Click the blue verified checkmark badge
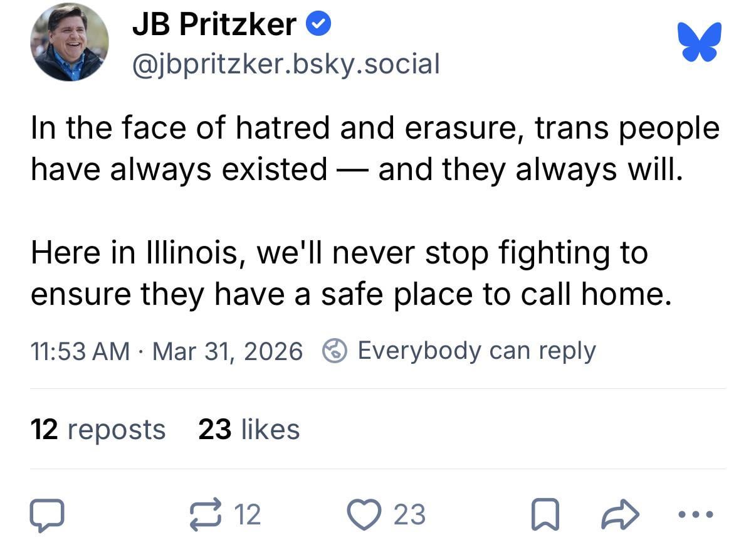The height and width of the screenshot is (547, 756). pos(318,24)
